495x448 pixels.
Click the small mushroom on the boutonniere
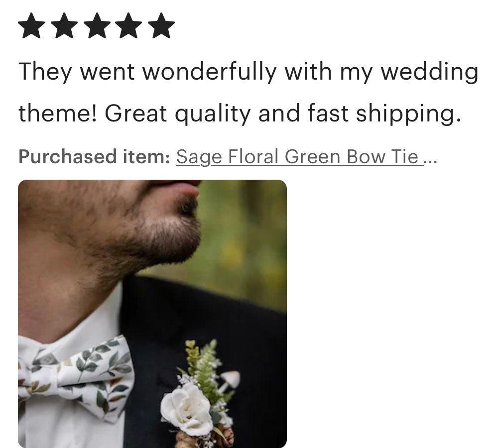(231, 379)
